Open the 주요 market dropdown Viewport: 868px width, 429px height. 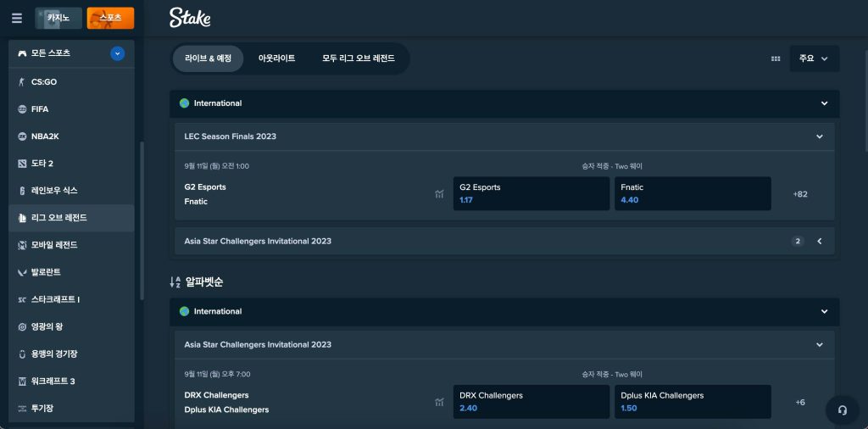pos(815,58)
